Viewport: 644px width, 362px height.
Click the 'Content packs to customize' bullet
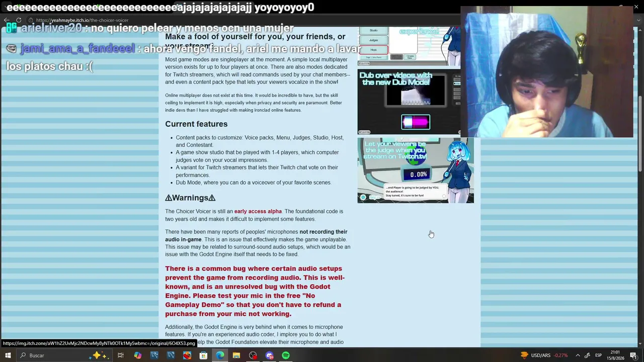[x=260, y=141]
